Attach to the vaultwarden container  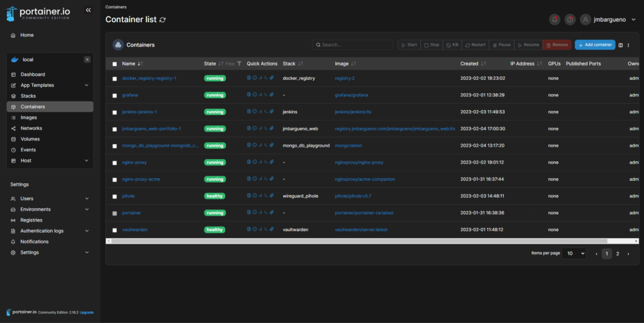[272, 229]
